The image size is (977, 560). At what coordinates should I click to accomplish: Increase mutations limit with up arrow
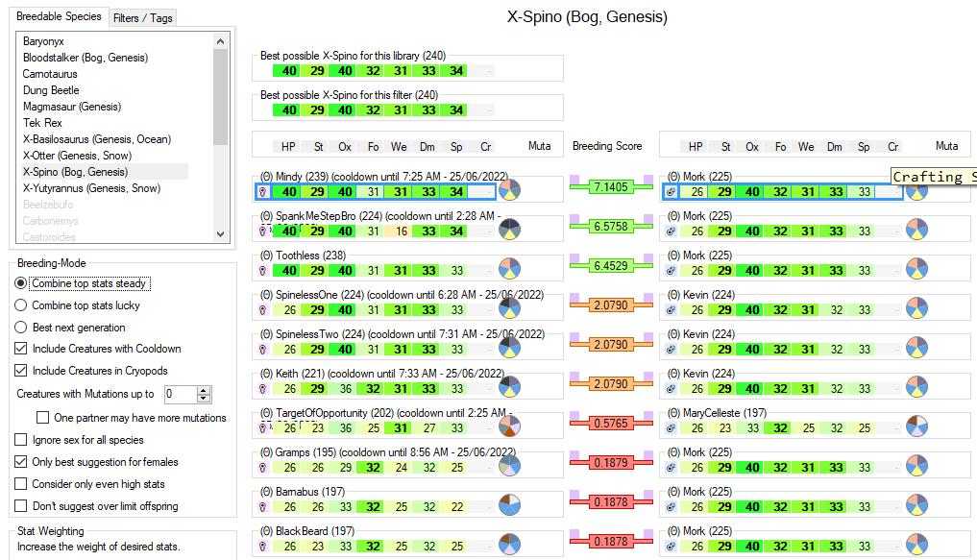(204, 391)
